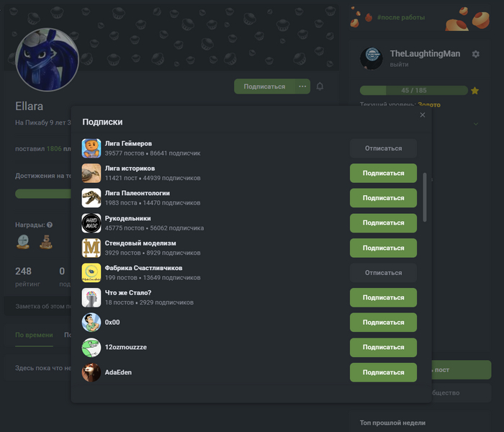Select the По времени tab
The width and height of the screenshot is (504, 432).
(x=34, y=335)
